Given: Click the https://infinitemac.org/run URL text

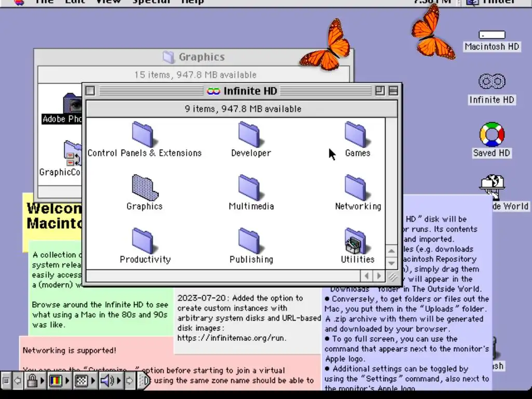Looking at the screenshot, I should point(232,338).
